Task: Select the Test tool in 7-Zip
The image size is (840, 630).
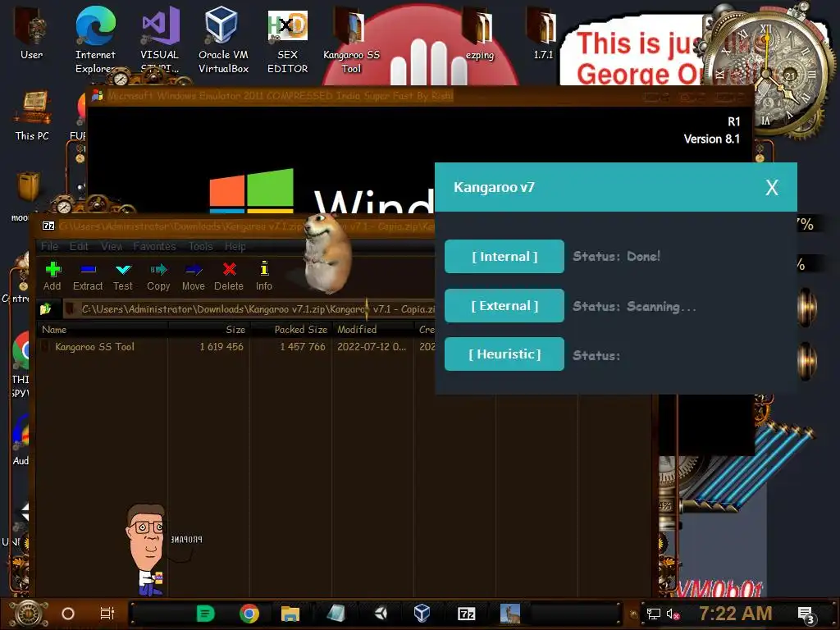Action: 123,276
